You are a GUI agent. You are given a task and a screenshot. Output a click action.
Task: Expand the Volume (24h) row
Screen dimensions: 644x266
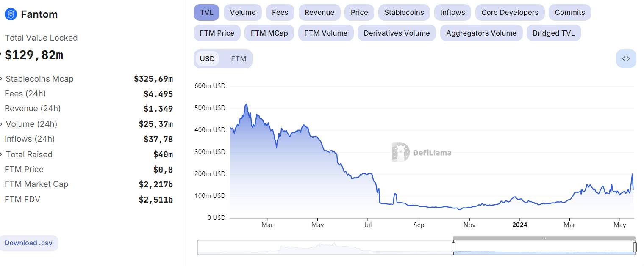(2, 124)
